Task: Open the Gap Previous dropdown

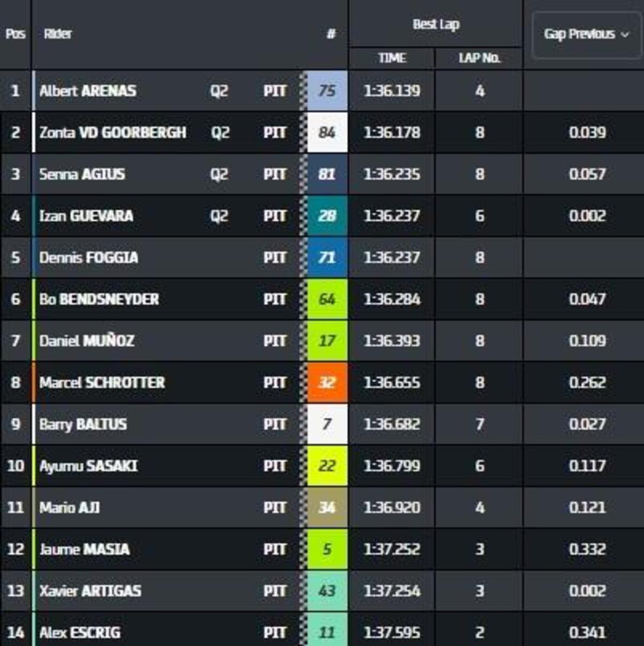Action: [586, 34]
